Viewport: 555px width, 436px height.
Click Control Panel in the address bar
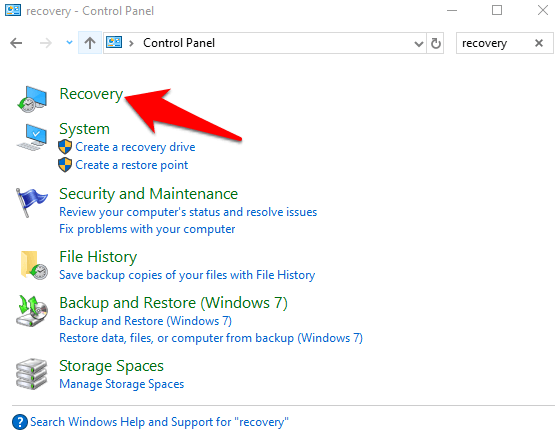(x=179, y=43)
